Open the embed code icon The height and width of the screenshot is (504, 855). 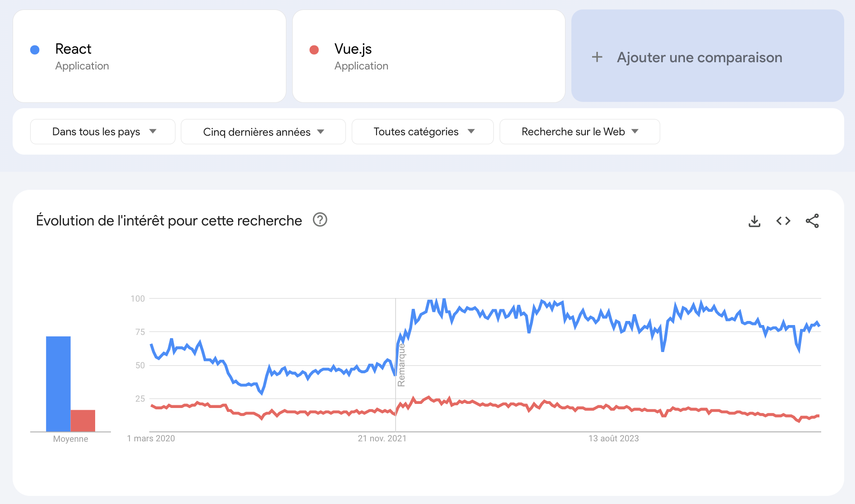click(783, 221)
